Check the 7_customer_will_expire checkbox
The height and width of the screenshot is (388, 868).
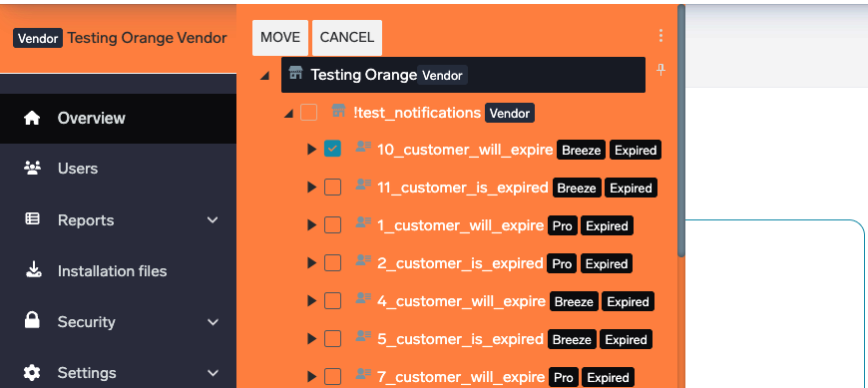(332, 377)
